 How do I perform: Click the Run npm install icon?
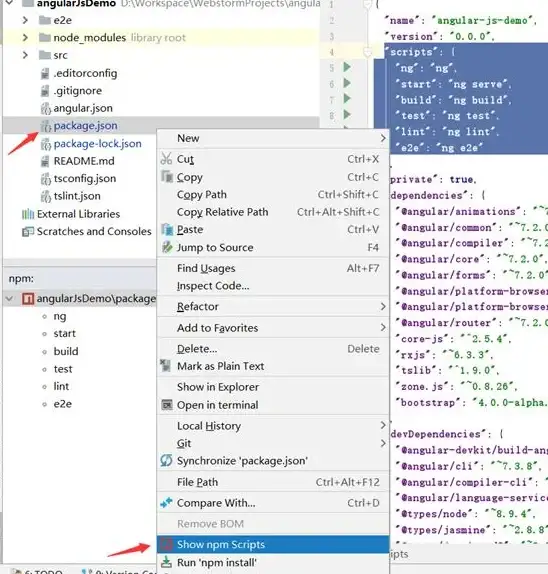coord(167,562)
